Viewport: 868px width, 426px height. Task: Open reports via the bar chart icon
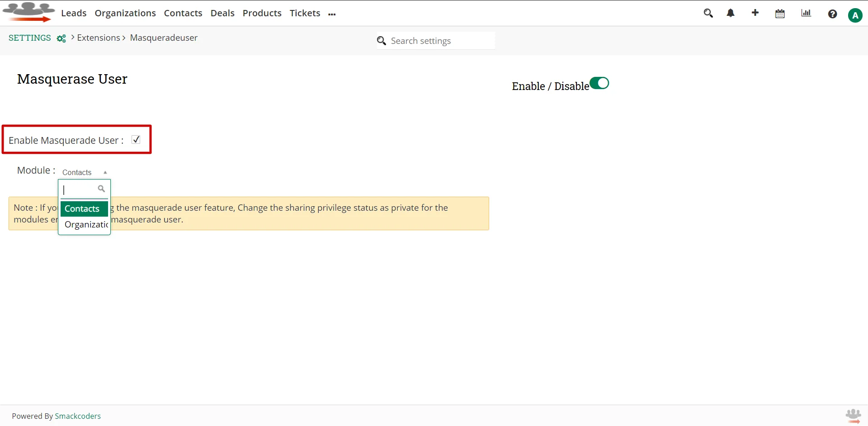[806, 13]
